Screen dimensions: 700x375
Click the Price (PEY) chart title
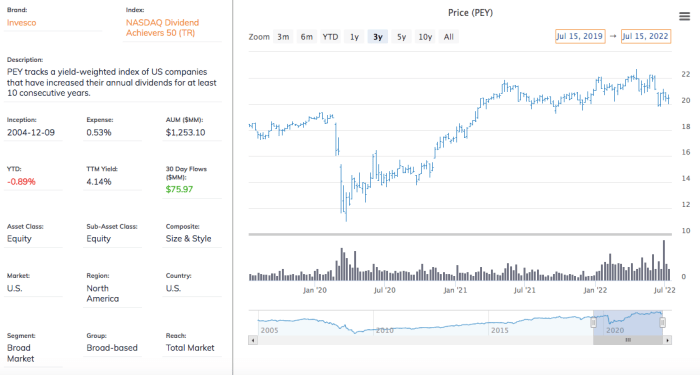click(x=470, y=13)
